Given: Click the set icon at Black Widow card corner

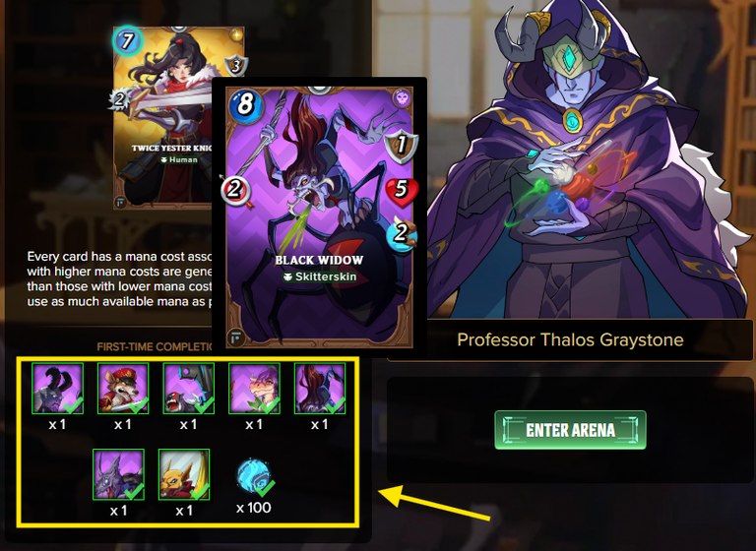Looking at the screenshot, I should point(236,338).
